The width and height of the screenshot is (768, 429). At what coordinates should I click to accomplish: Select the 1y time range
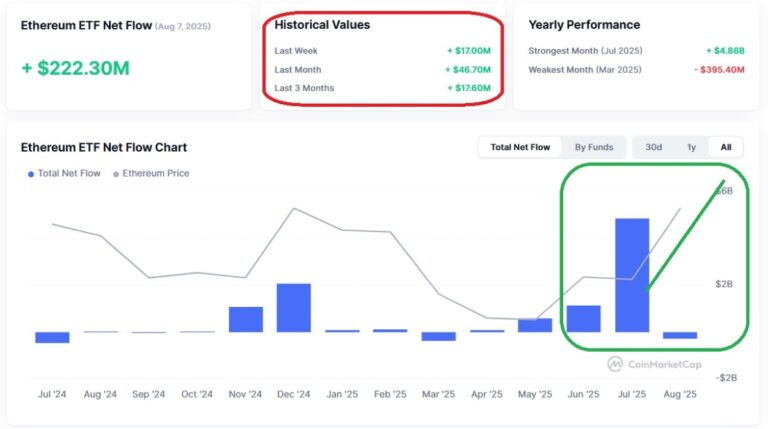click(x=691, y=147)
